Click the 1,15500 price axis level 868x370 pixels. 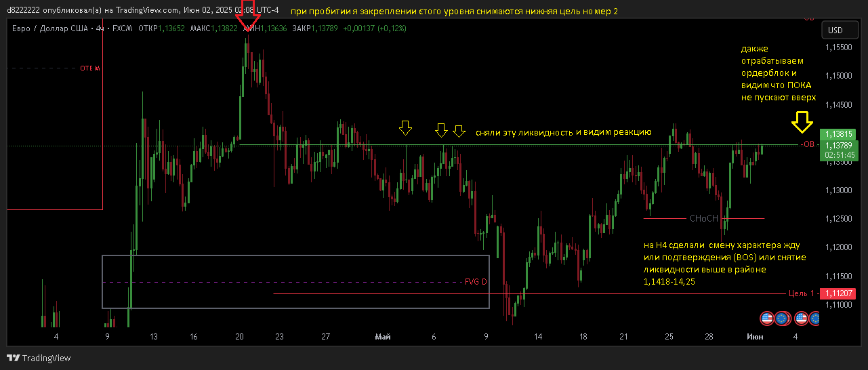838,47
